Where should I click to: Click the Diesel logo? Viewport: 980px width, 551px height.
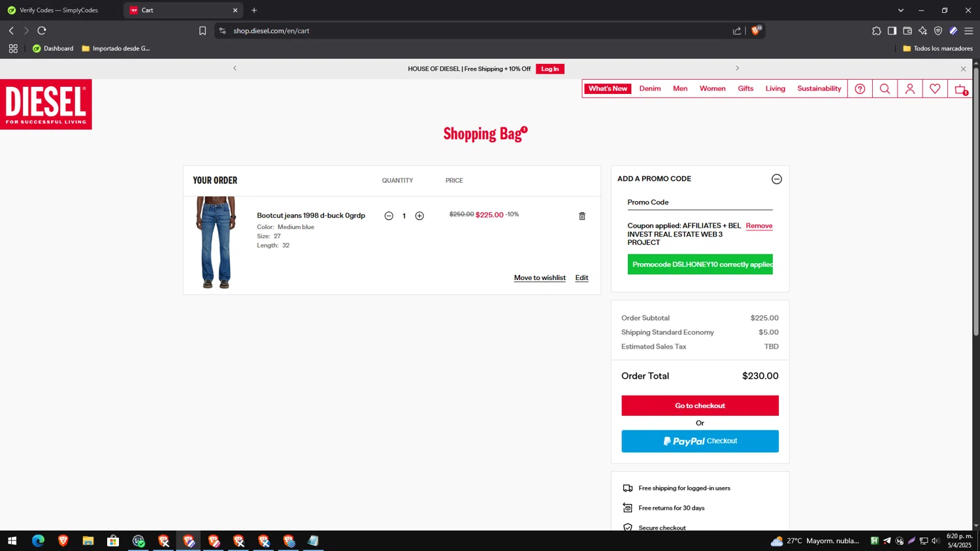46,104
